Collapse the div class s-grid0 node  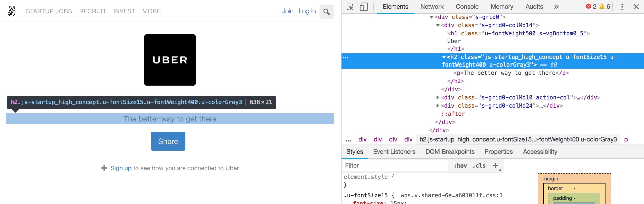(x=432, y=17)
